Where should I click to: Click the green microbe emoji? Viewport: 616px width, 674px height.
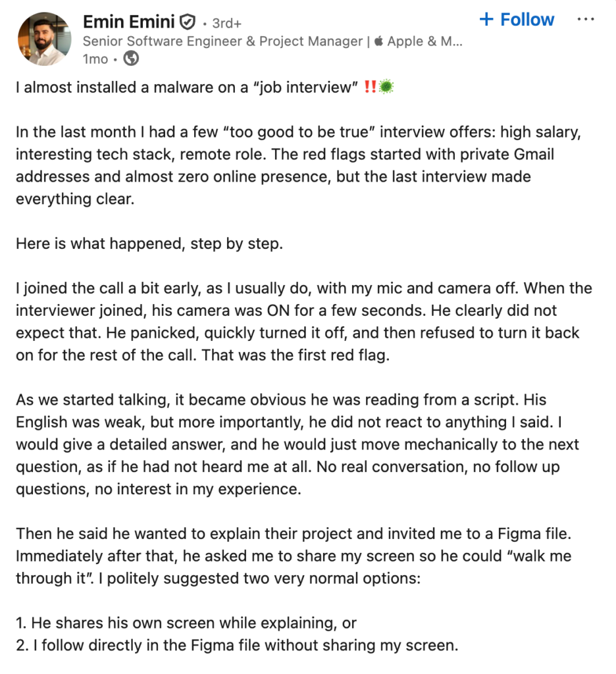pos(386,87)
